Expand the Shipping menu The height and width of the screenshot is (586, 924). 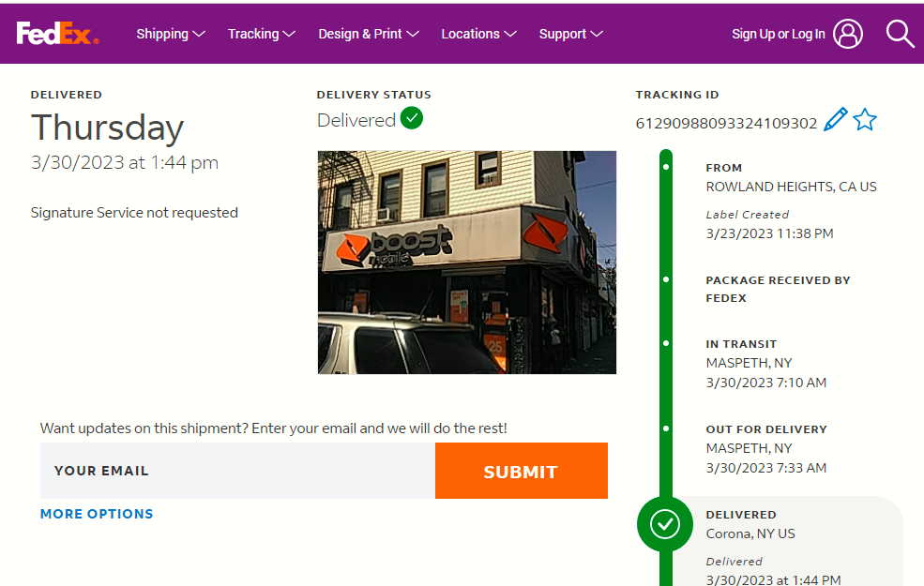pos(170,34)
